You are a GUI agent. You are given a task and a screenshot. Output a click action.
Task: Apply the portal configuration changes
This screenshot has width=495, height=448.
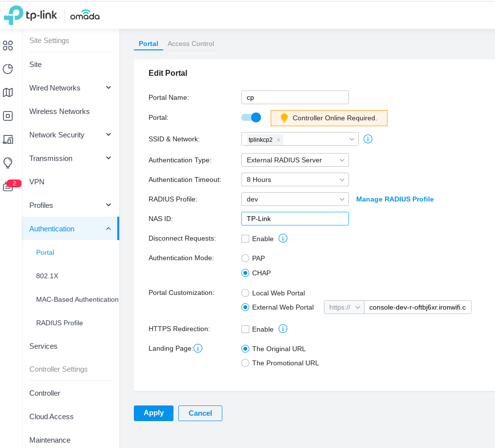(x=153, y=413)
